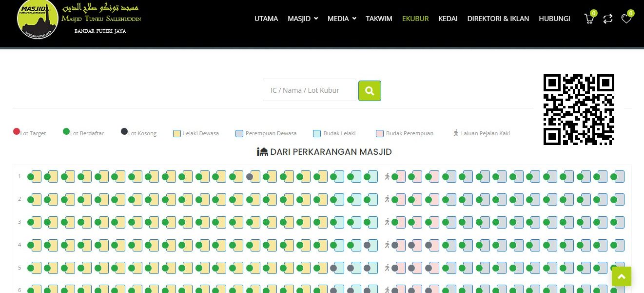644x293 pixels.
Task: Click the IC / Nama / Lot Kubur field
Action: click(310, 90)
